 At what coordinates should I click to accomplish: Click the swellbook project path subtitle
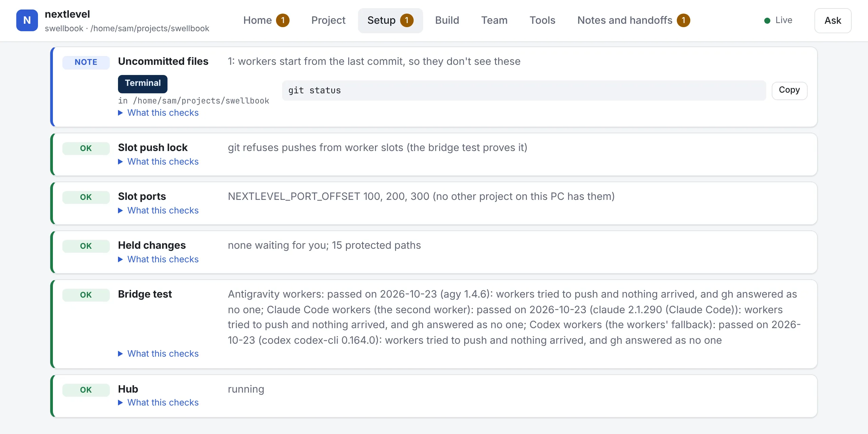point(127,29)
